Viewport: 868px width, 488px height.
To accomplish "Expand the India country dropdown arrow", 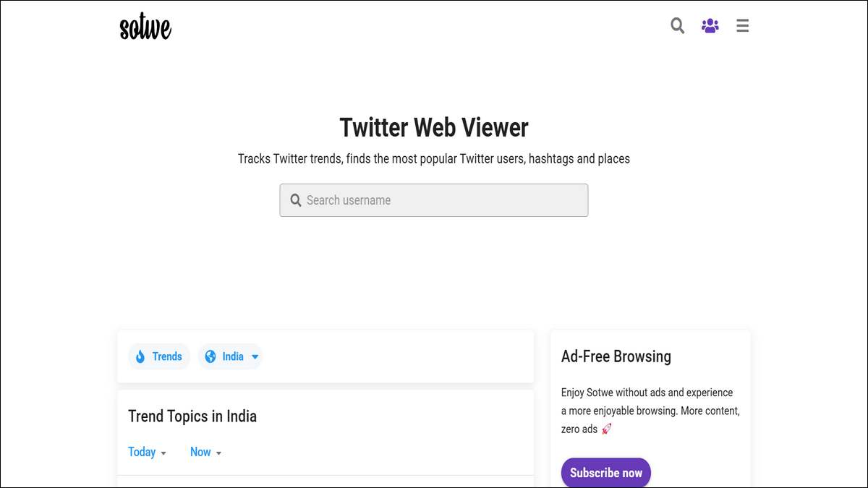I will (x=255, y=357).
